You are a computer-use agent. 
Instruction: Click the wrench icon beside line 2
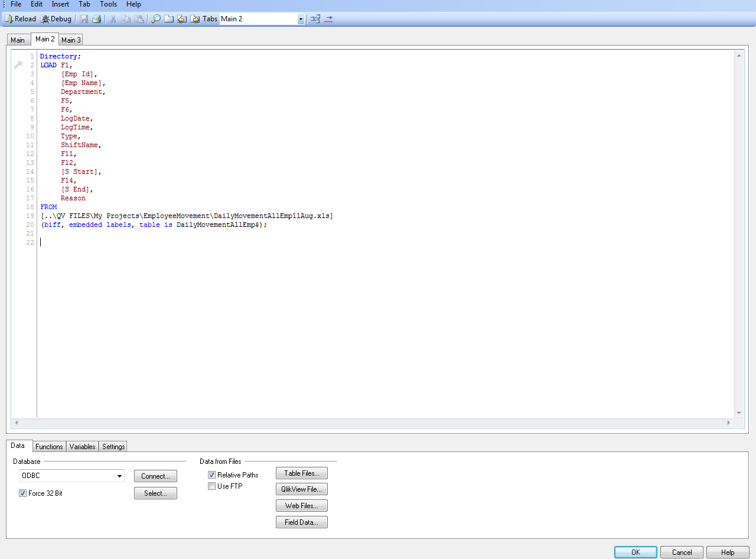[18, 65]
